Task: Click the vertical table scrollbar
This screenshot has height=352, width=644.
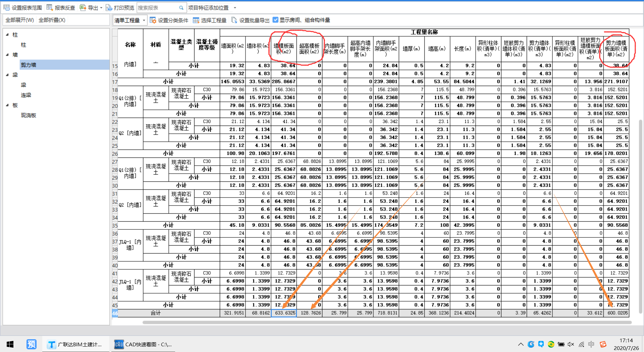Action: [x=640, y=217]
